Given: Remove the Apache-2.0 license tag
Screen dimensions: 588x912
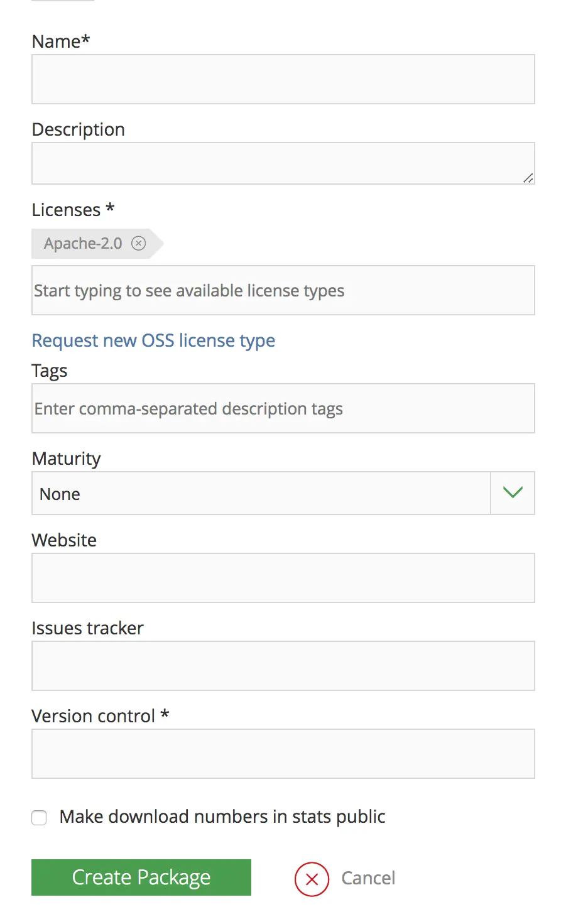Looking at the screenshot, I should coord(138,243).
